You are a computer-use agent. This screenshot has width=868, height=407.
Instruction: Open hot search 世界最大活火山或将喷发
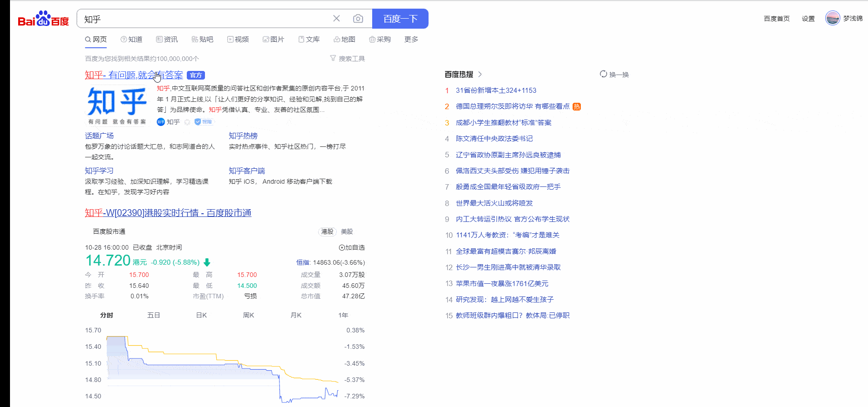click(x=494, y=203)
